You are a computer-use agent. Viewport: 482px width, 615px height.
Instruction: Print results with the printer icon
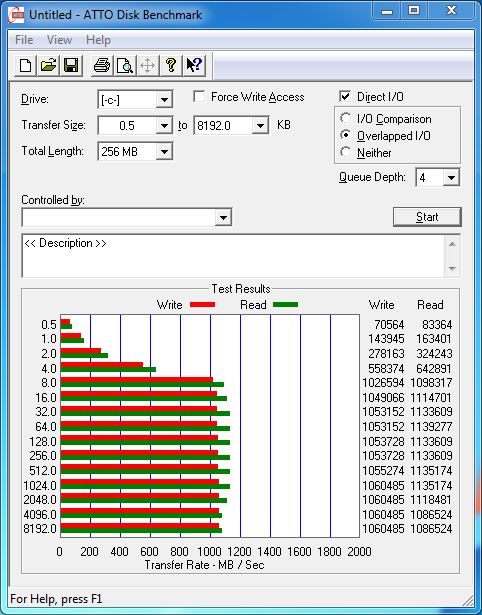point(102,65)
